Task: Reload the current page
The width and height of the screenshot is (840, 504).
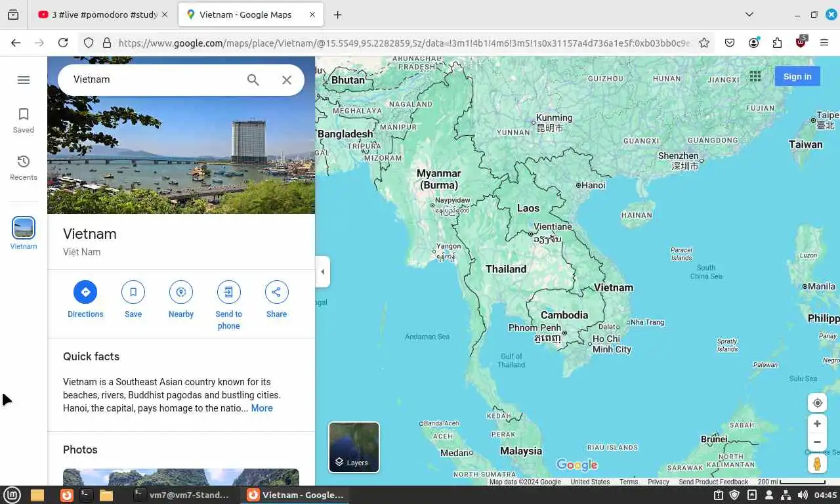Action: tap(63, 43)
